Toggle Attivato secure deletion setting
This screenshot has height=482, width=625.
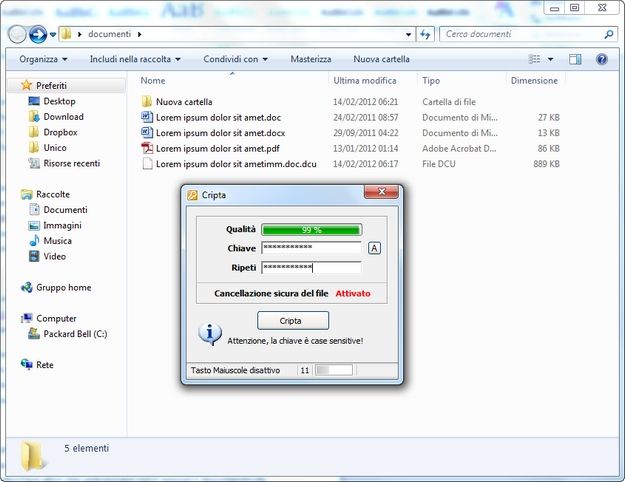pyautogui.click(x=352, y=294)
